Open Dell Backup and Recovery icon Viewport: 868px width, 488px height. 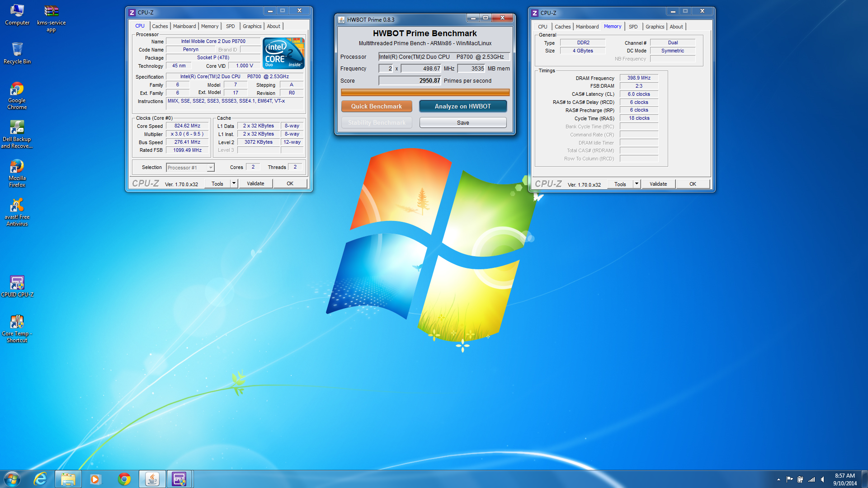click(17, 134)
